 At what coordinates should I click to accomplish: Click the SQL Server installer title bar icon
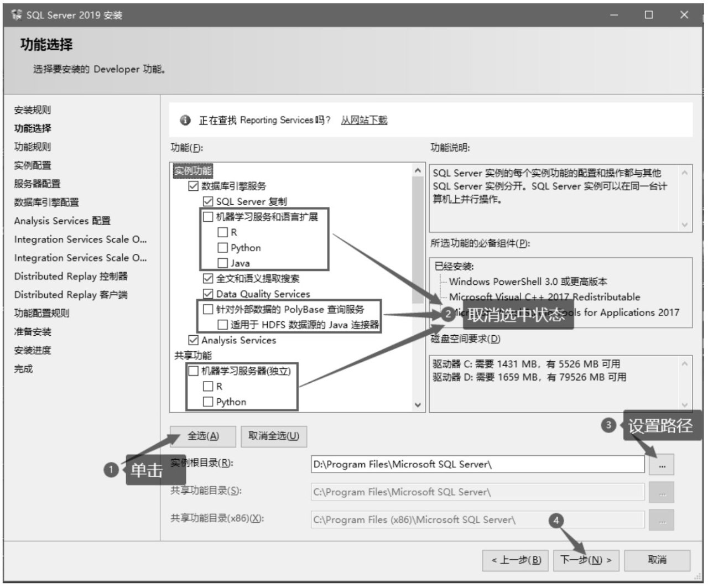(x=16, y=15)
